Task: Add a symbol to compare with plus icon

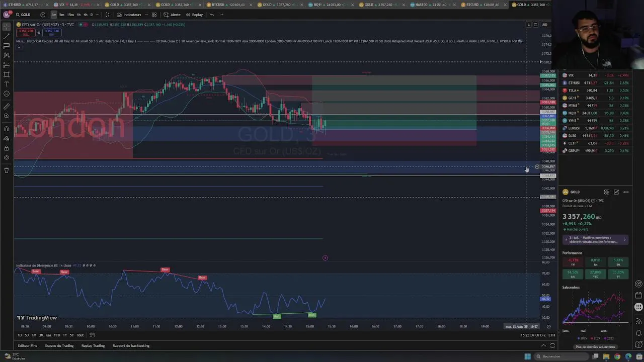Action: (42, 15)
